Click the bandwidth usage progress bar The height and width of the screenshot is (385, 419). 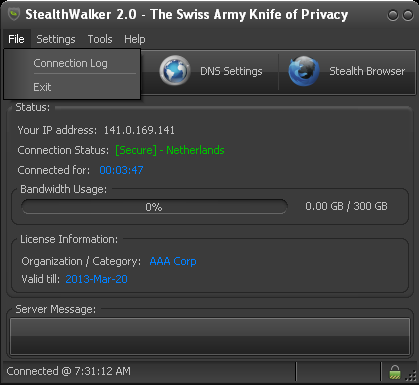pos(154,207)
